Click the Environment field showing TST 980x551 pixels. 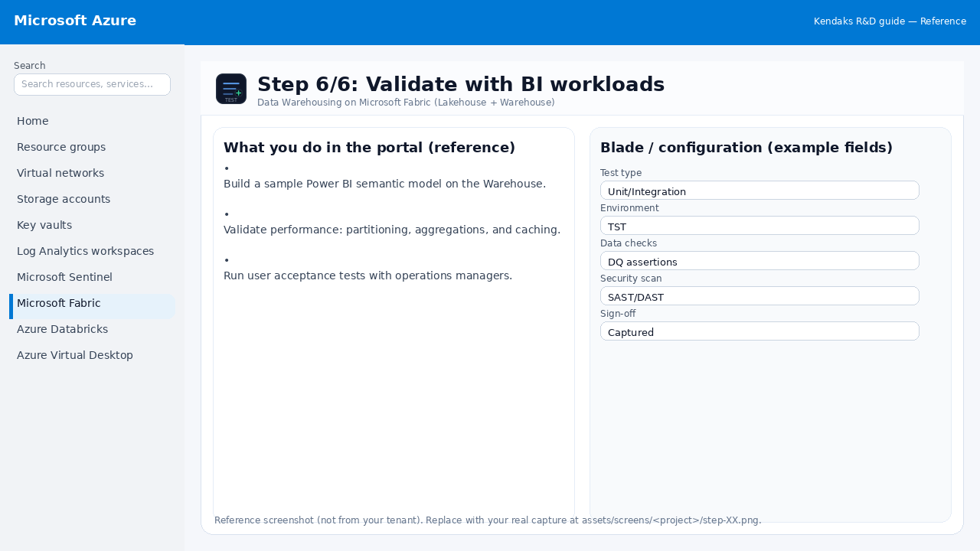[759, 226]
